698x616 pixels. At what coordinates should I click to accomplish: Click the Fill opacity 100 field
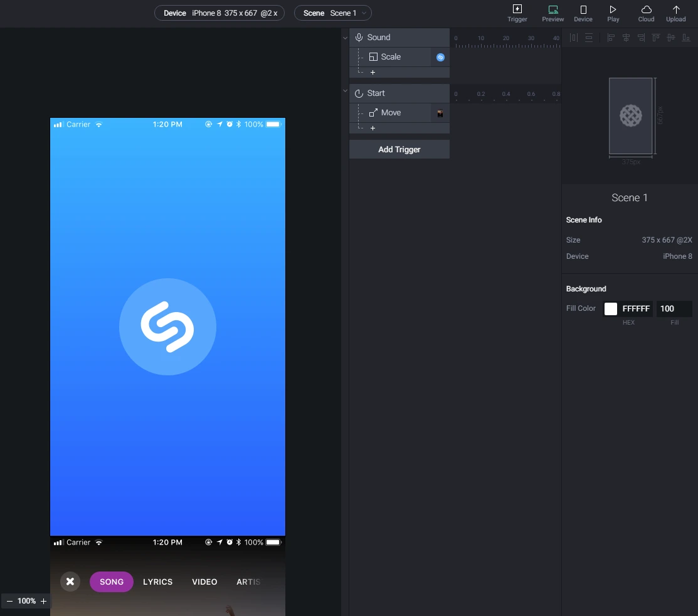coord(674,309)
